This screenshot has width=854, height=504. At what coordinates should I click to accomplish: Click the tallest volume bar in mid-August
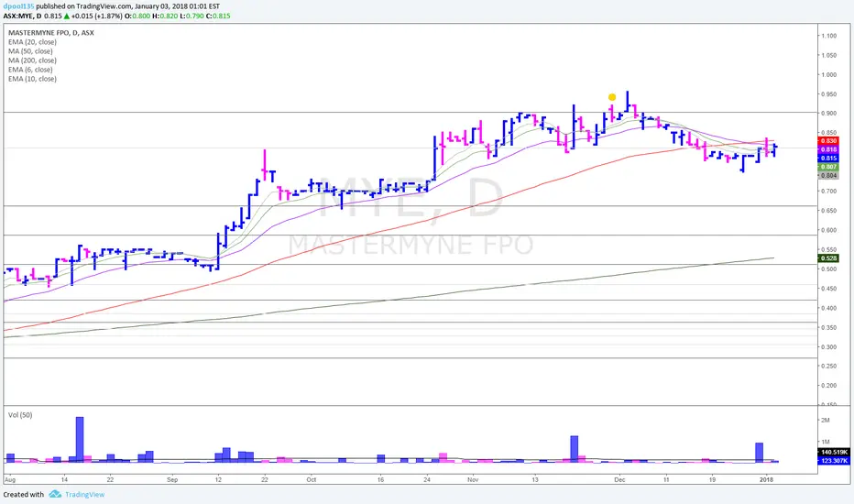[80, 440]
